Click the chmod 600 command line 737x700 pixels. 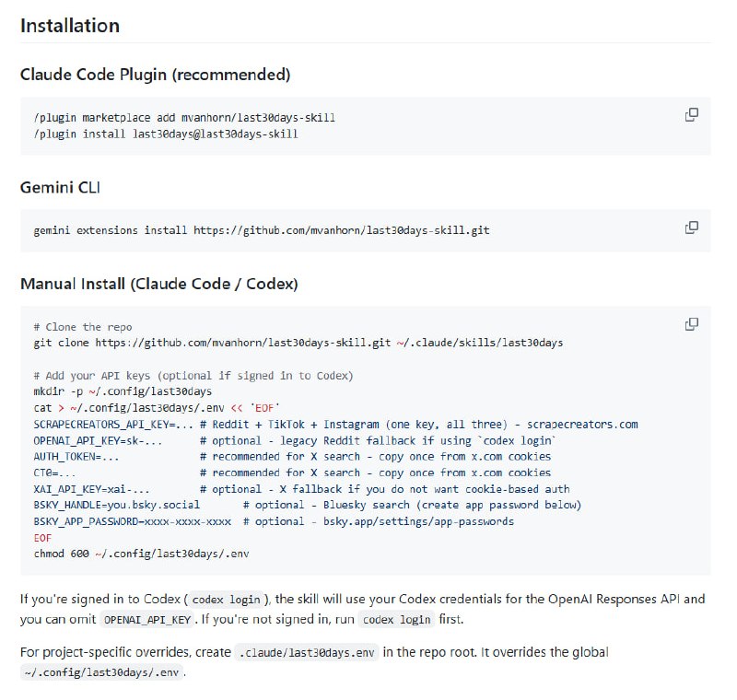pos(141,554)
